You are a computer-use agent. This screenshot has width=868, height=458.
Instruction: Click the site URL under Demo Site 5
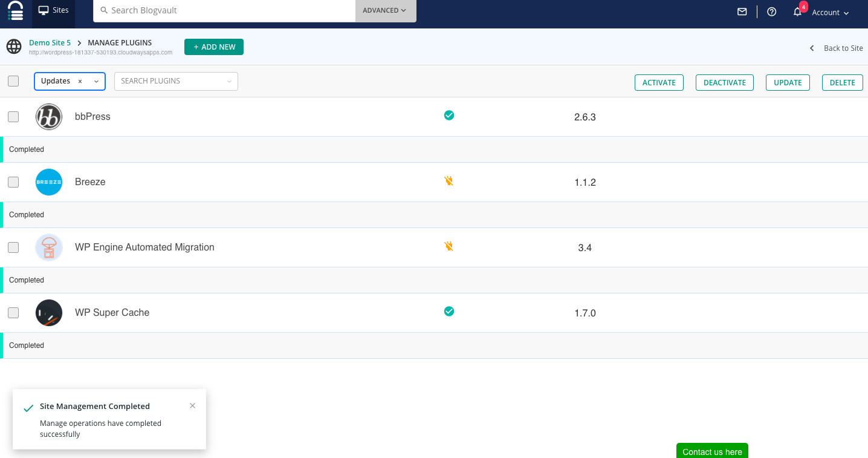pyautogui.click(x=101, y=53)
